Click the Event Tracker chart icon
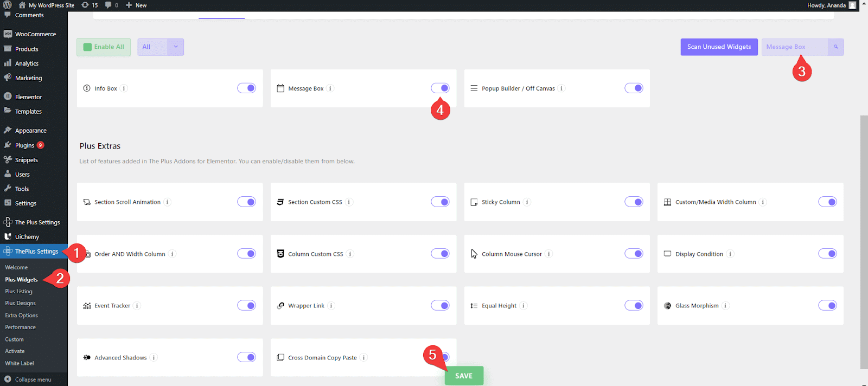The width and height of the screenshot is (868, 386). (87, 306)
